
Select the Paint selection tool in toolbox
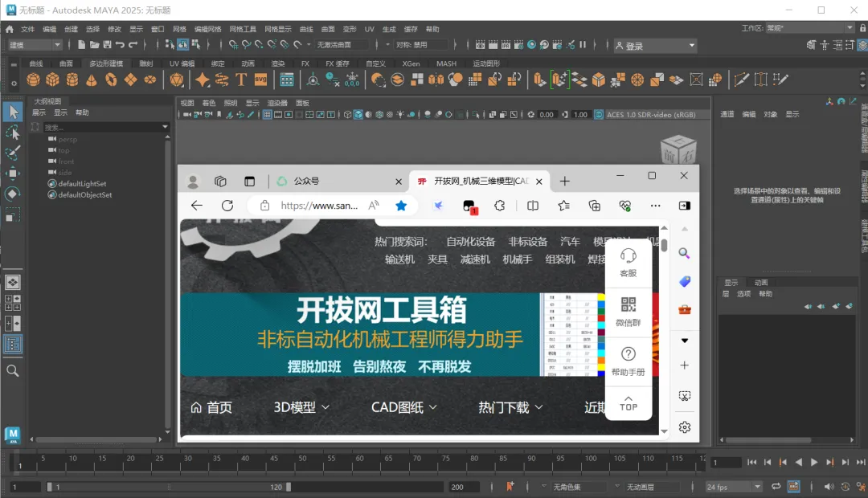point(13,152)
